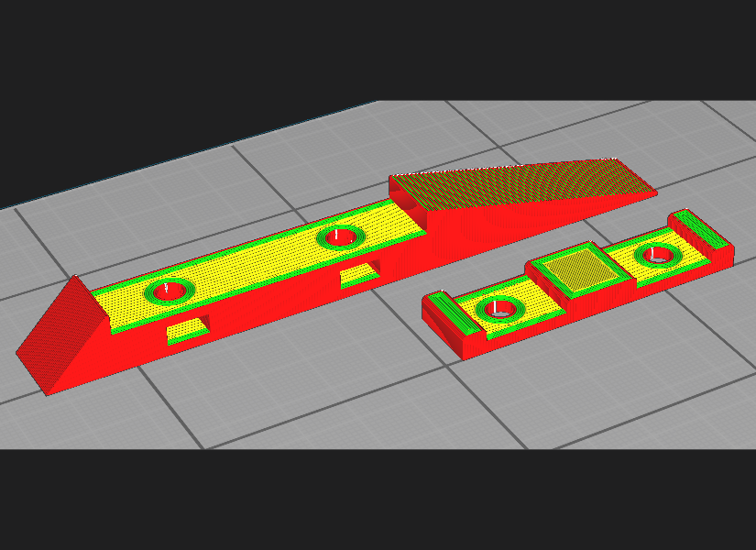This screenshot has height=550, width=756.
Task: Click the triangular wedge end of the long model
Action: (x=61, y=335)
